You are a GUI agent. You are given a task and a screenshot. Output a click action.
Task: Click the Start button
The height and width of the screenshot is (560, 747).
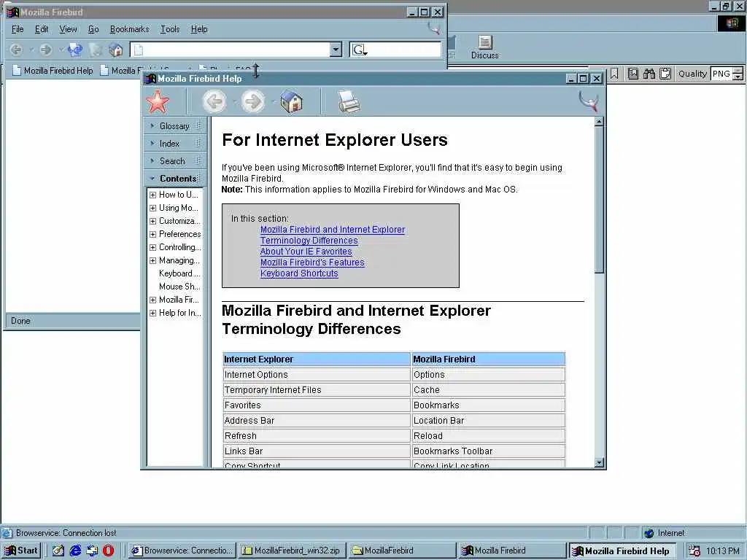[21, 551]
